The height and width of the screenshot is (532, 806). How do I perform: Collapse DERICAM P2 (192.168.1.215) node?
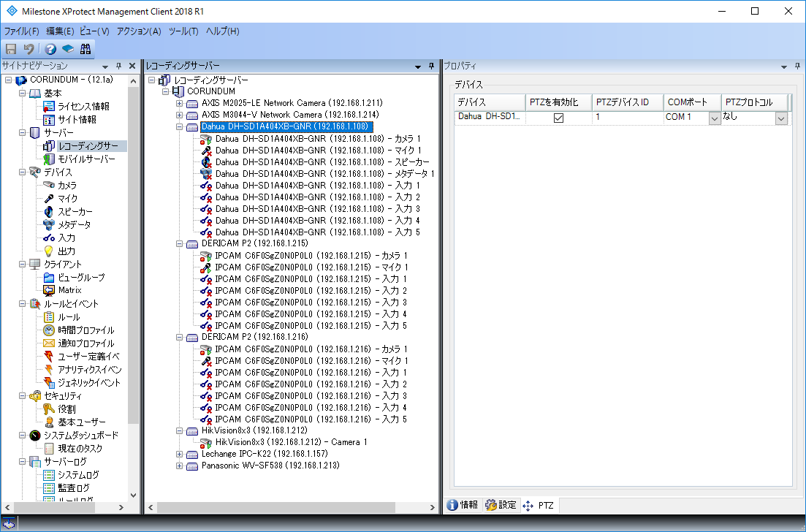tap(180, 243)
